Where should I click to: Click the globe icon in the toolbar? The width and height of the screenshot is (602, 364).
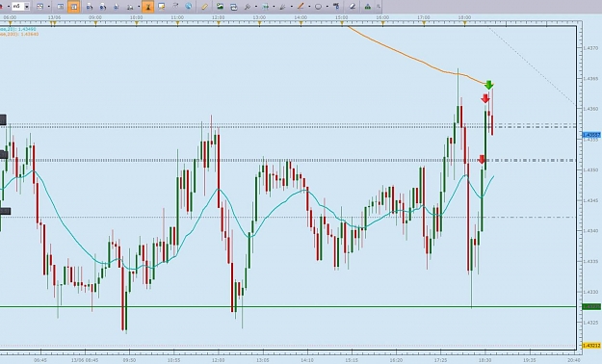(188, 6)
